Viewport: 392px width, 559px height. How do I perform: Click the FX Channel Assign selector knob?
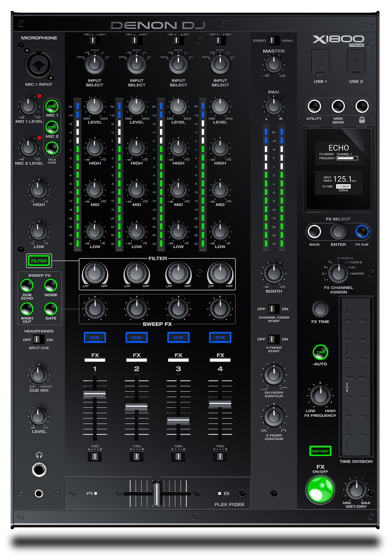tap(338, 273)
